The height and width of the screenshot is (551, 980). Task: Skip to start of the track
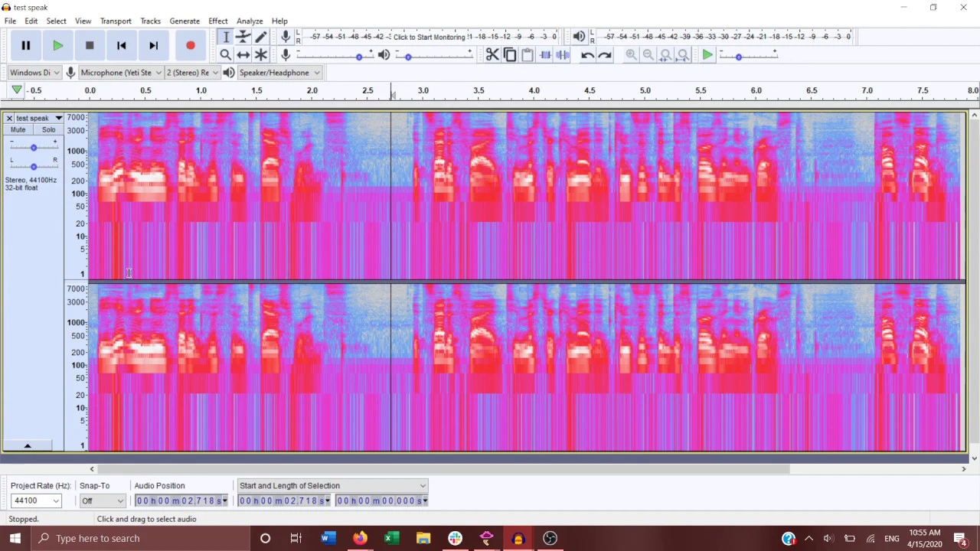(121, 46)
